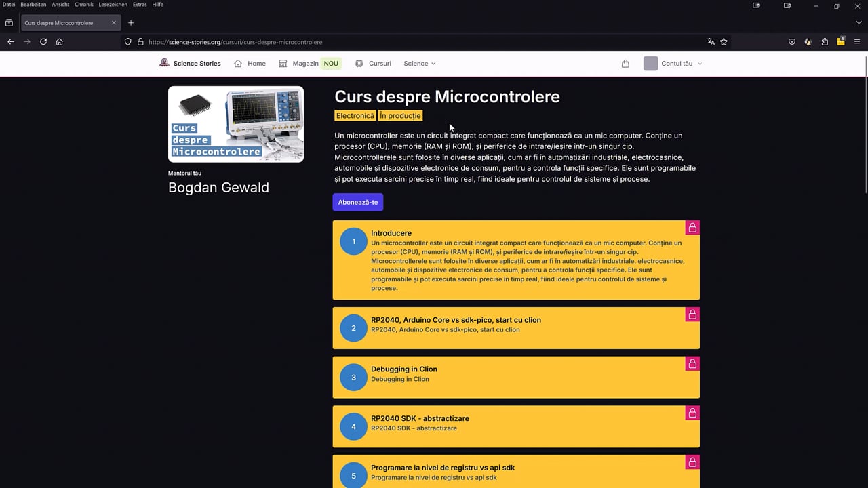
Task: Open the Chronik menu in menu bar
Action: (x=84, y=5)
